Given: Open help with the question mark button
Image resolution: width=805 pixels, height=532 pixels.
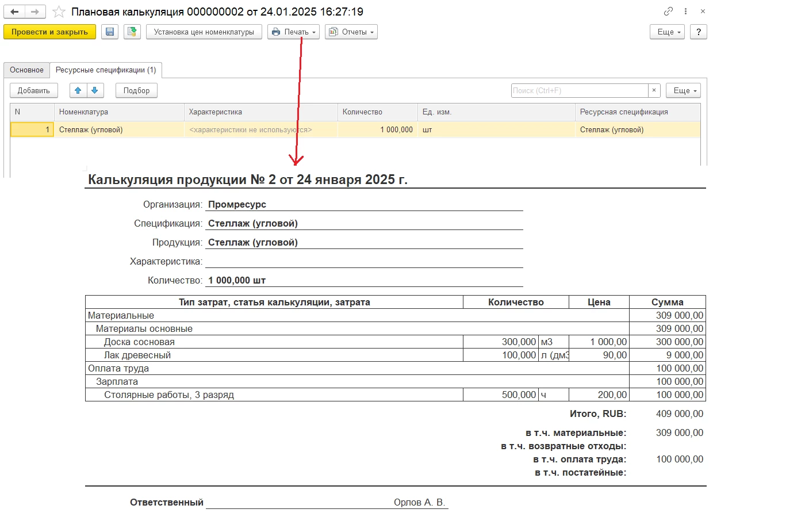Looking at the screenshot, I should tap(698, 32).
